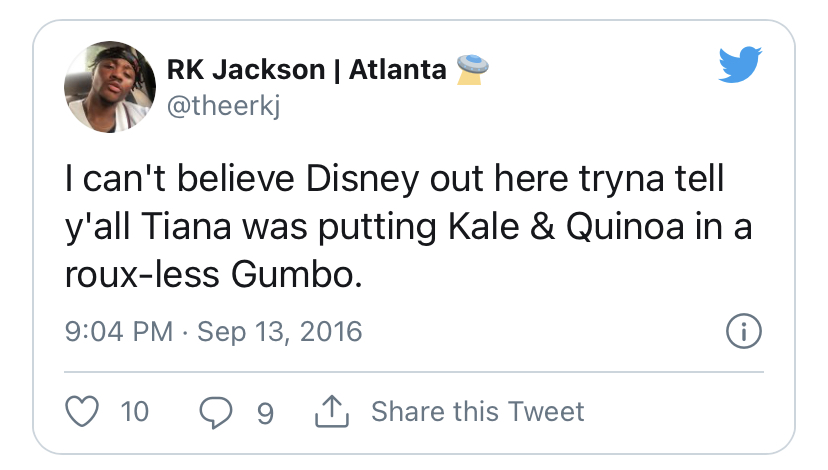Open the 9:04 PM · Sep 13, 2016 timestamp
828x470 pixels.
212,331
